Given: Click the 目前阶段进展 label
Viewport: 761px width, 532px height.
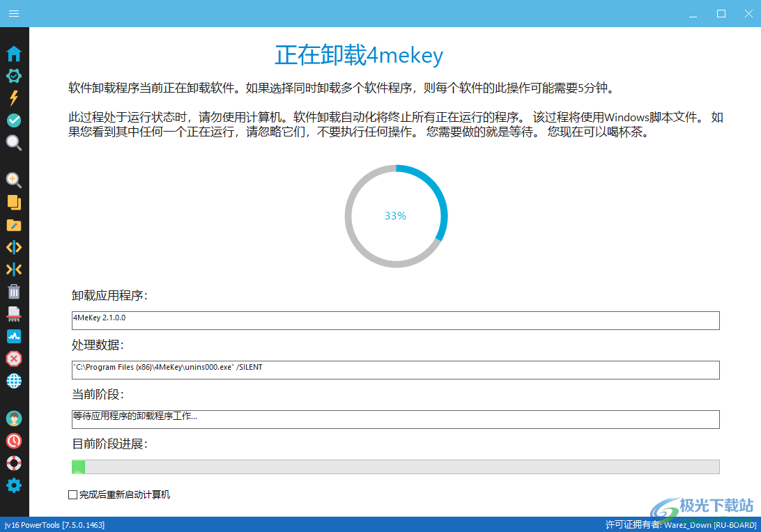Looking at the screenshot, I should point(109,444).
